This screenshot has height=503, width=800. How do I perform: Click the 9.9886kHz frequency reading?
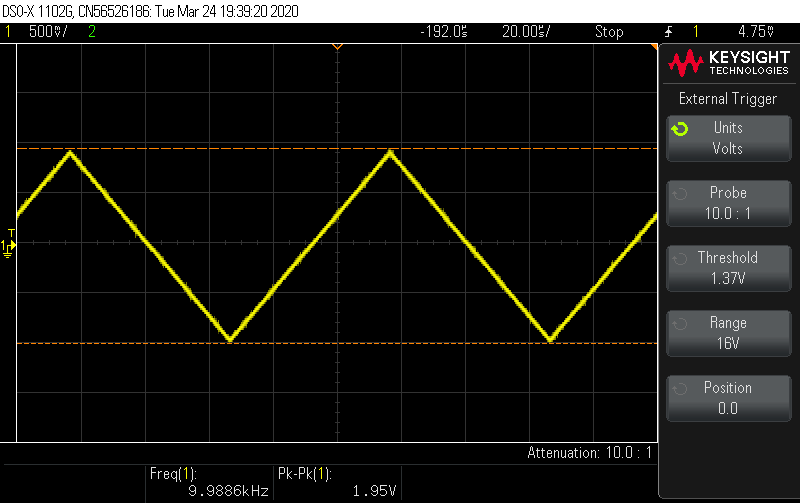228,491
